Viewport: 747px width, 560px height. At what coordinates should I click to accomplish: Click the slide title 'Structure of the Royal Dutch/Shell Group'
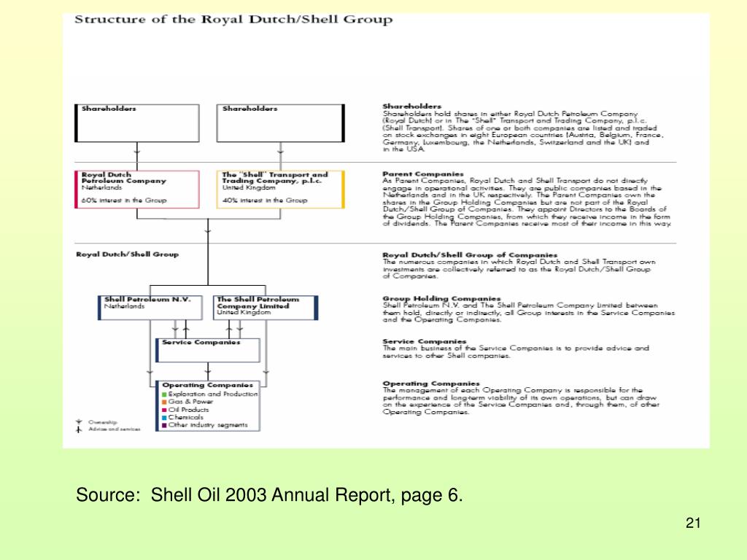coord(233,20)
